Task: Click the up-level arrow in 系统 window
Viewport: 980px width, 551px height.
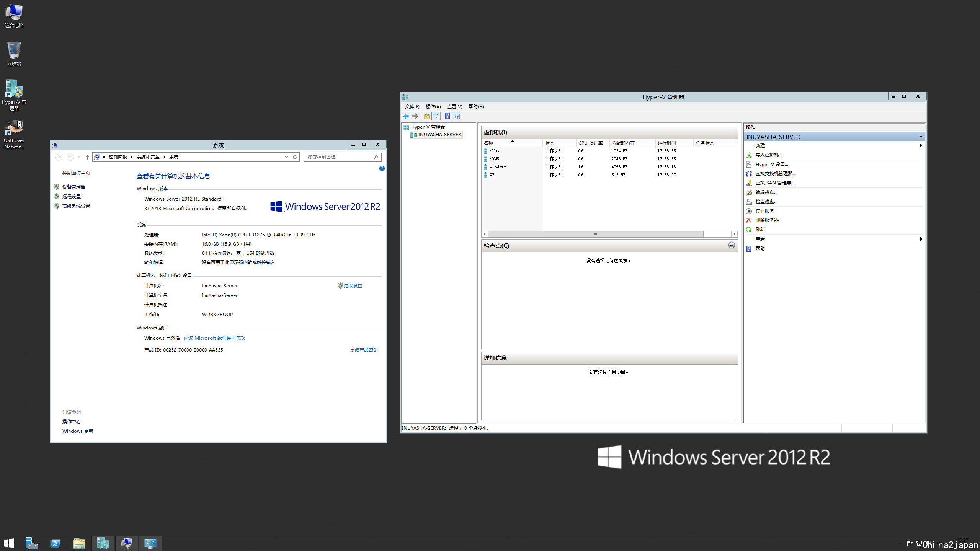Action: click(87, 157)
